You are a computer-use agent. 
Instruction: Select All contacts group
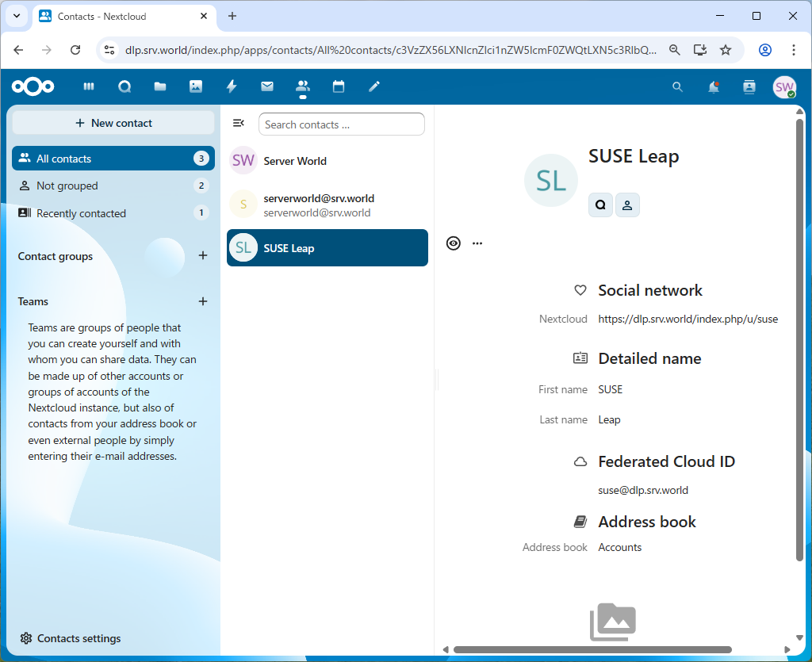113,159
